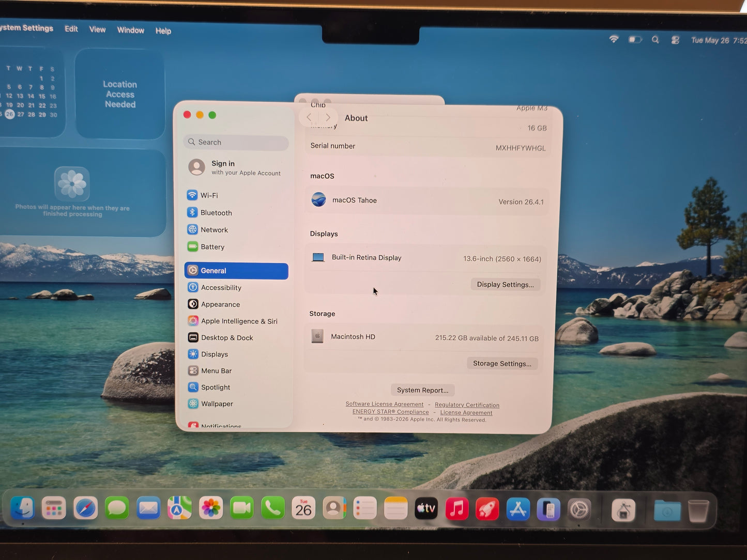This screenshot has height=560, width=747.
Task: Open the View menu
Action: (97, 29)
